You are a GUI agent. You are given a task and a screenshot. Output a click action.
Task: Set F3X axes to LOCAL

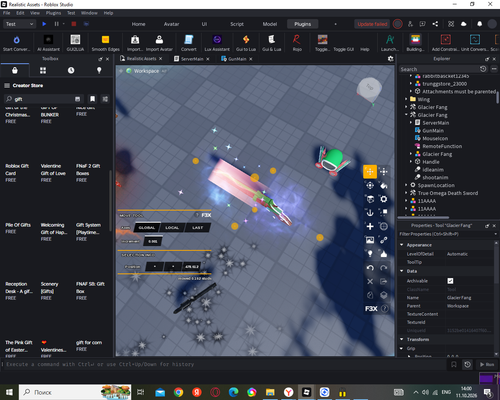(172, 228)
